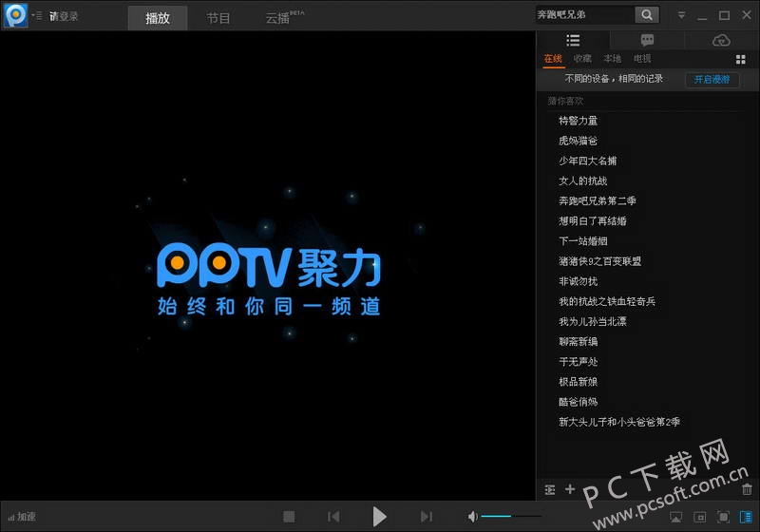
Task: Clear the playlist with the trash icon
Action: click(747, 489)
